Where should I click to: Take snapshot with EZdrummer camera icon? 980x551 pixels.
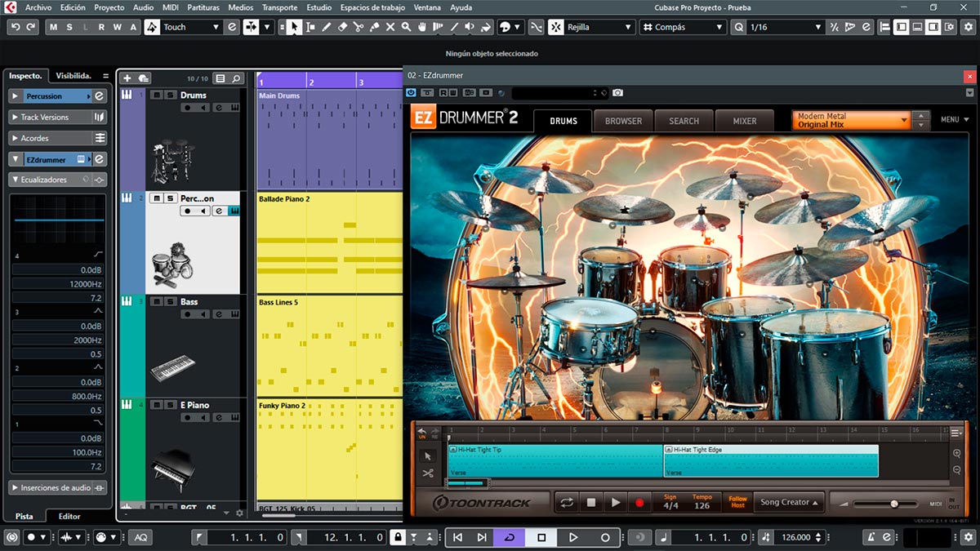(617, 93)
